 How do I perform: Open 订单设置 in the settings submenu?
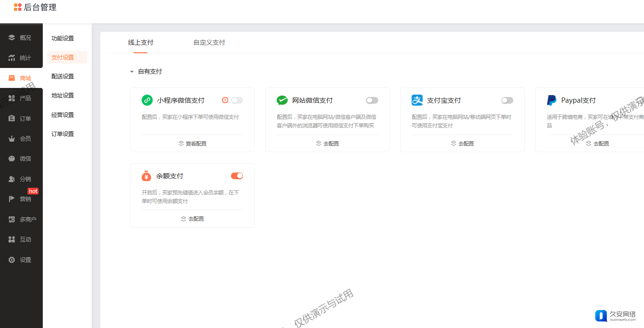(x=63, y=134)
